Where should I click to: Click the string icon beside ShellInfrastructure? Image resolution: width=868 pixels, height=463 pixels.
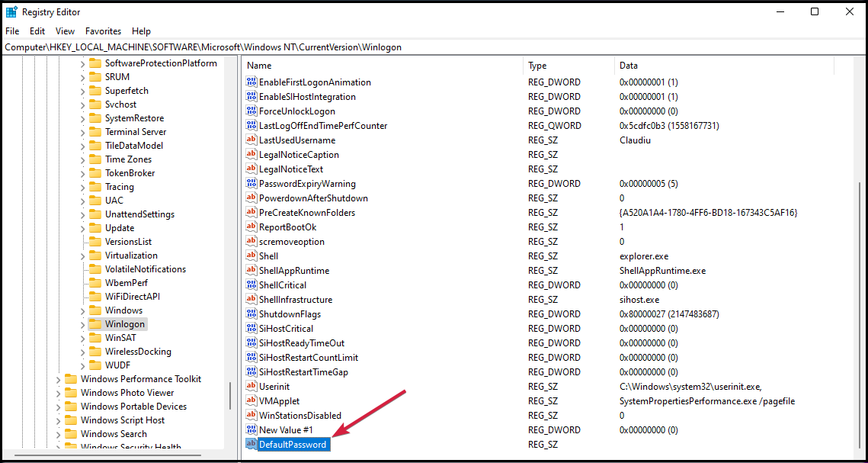pyautogui.click(x=251, y=300)
